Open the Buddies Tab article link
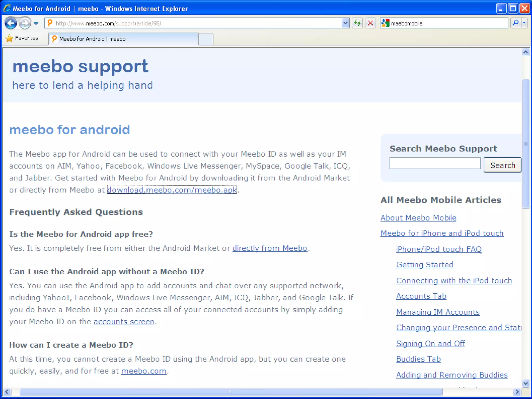The image size is (532, 399). point(418,359)
